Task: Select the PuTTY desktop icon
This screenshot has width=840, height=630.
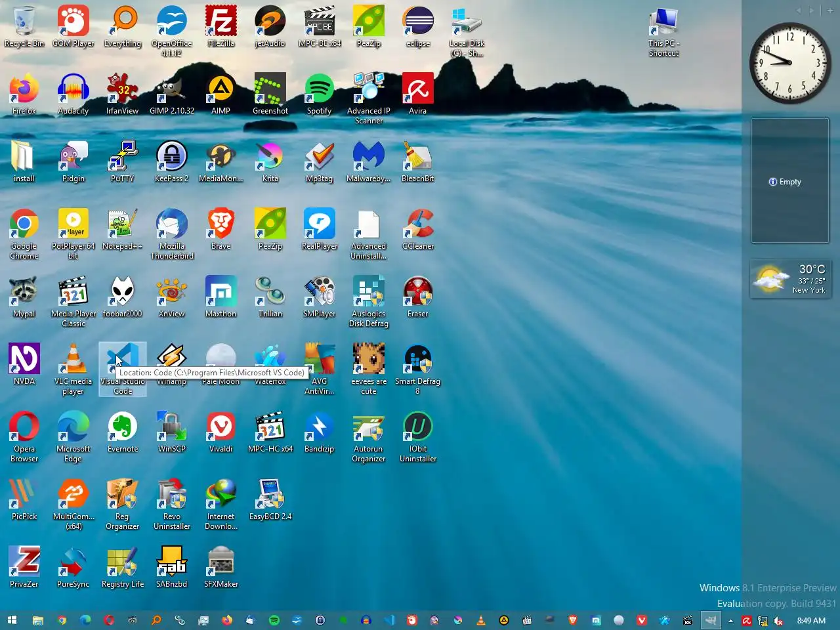Action: click(x=123, y=162)
